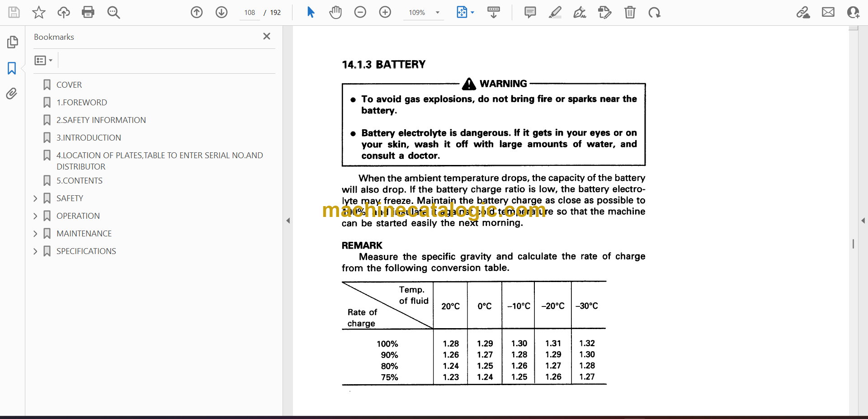Open the COVER bookmark

pos(69,85)
